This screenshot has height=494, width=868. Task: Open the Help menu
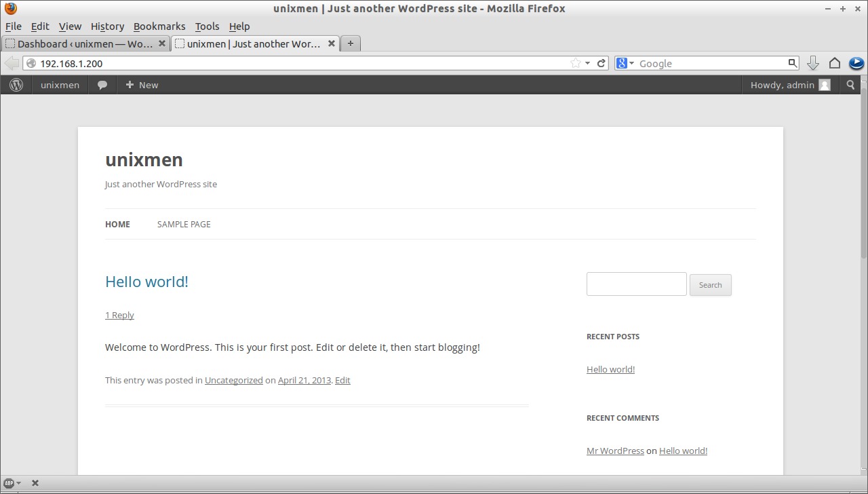pos(239,26)
